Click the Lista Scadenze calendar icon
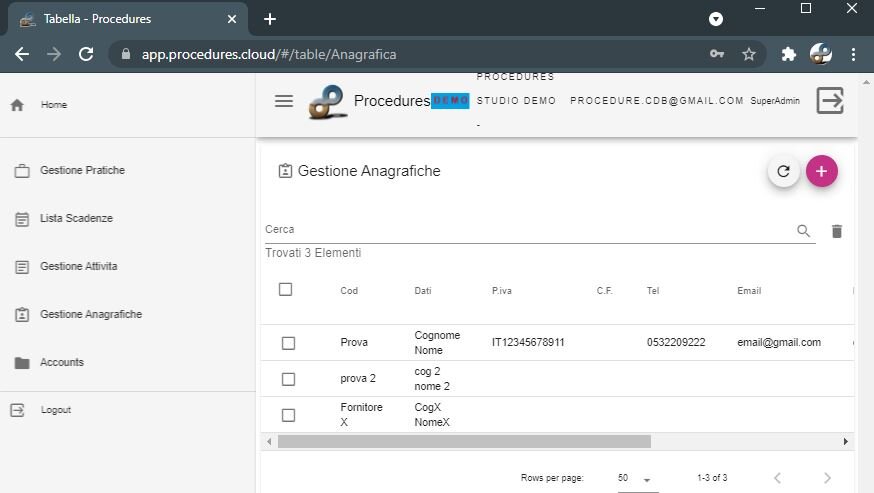The height and width of the screenshot is (493, 874). pos(22,219)
